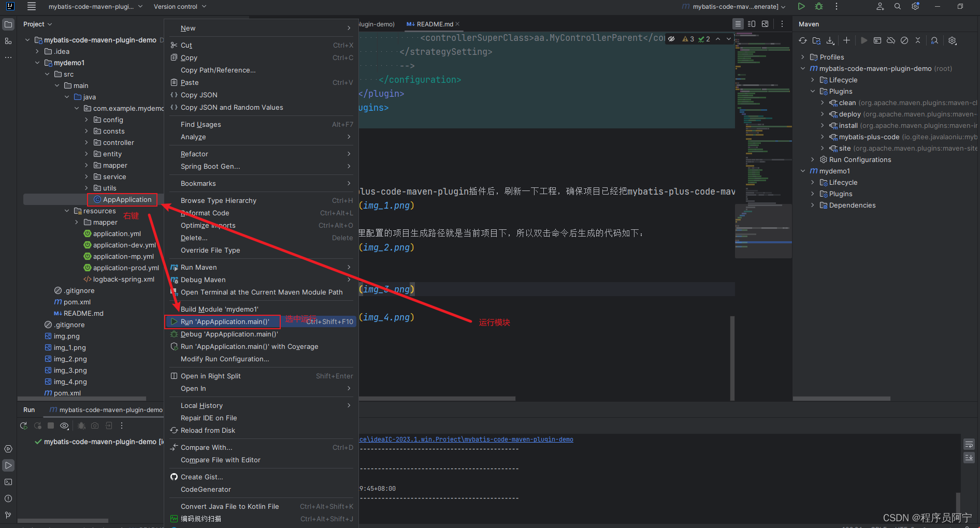This screenshot has width=980, height=528.
Task: Open Version control dropdown
Action: point(180,7)
